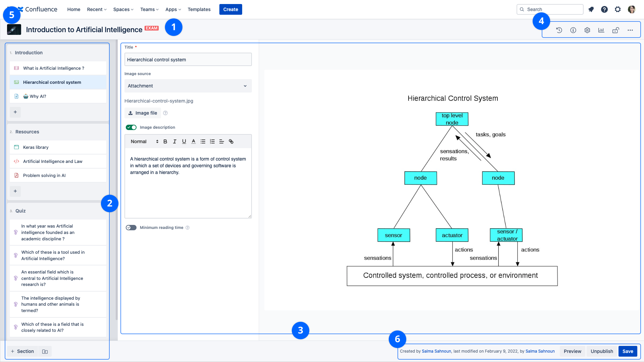Open Templates in top navigation
The width and height of the screenshot is (644, 362).
[199, 9]
